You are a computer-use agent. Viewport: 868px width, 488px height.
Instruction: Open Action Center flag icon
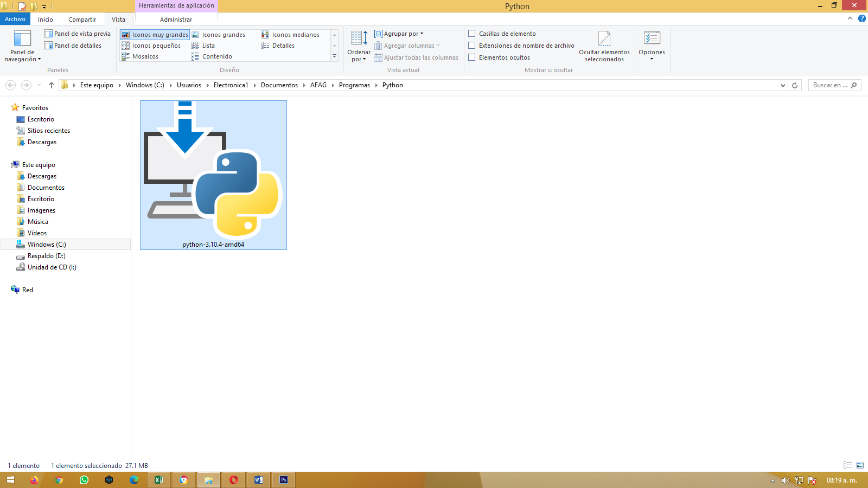812,480
